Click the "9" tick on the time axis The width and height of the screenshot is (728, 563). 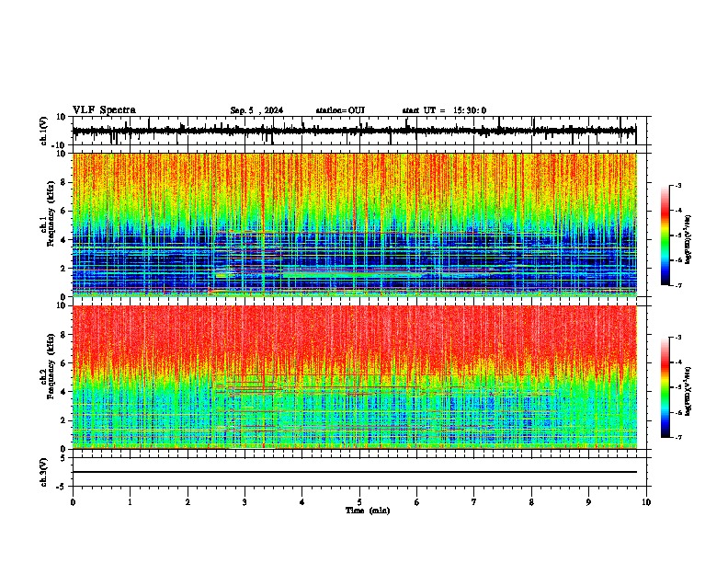[588, 502]
